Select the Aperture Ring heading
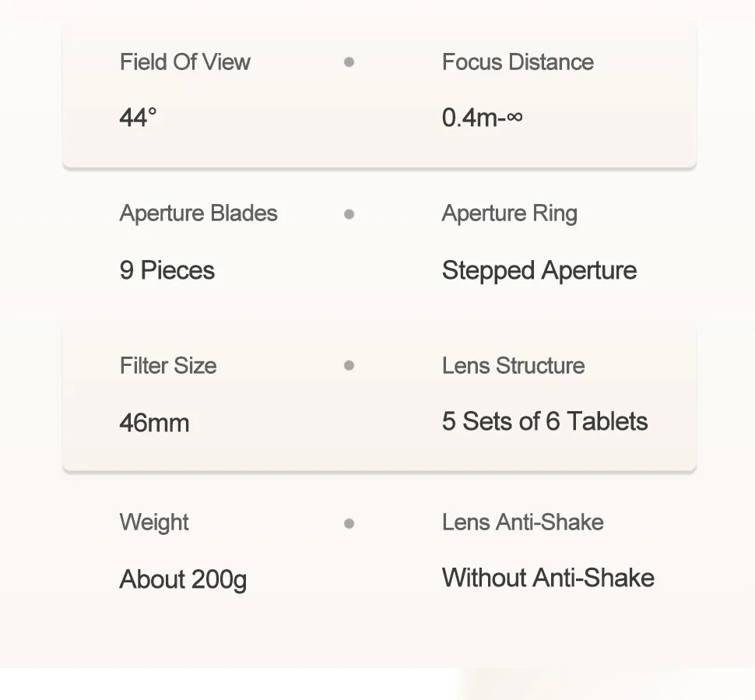 click(x=510, y=213)
